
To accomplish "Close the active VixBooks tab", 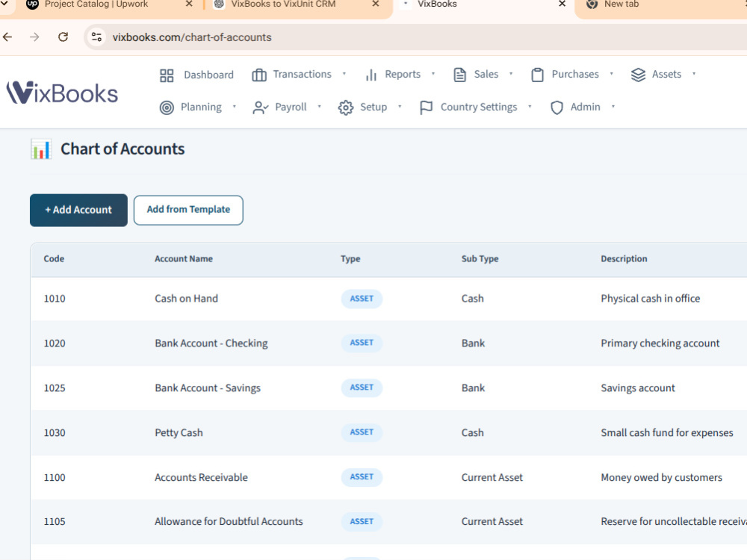I will point(562,4).
